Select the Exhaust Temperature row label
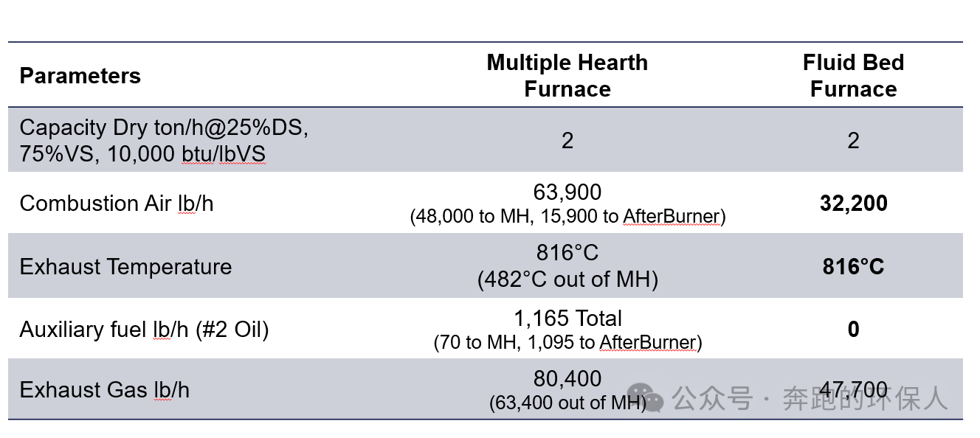This screenshot has width=980, height=438. (x=125, y=267)
